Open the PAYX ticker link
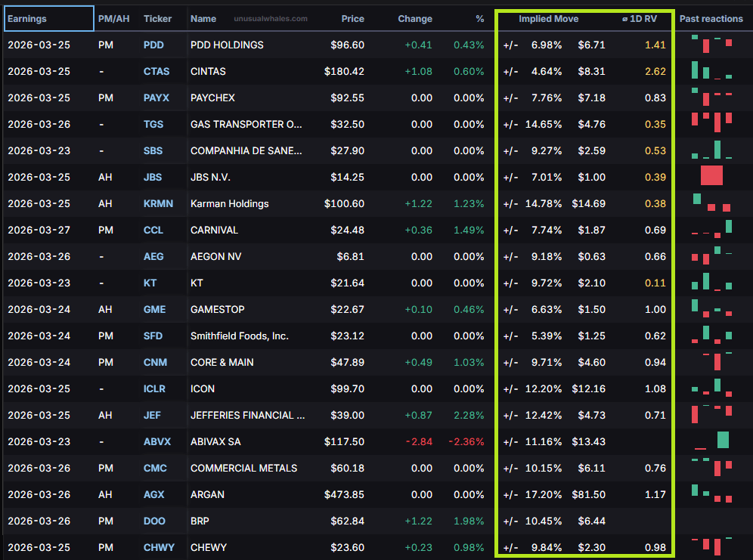753x560 pixels. click(156, 97)
